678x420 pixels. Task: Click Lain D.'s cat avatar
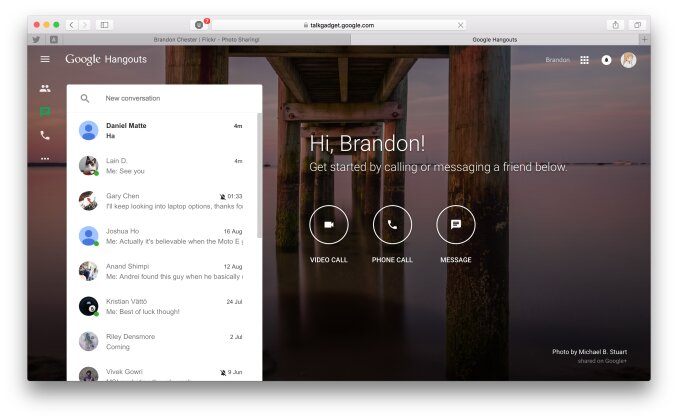tap(89, 166)
